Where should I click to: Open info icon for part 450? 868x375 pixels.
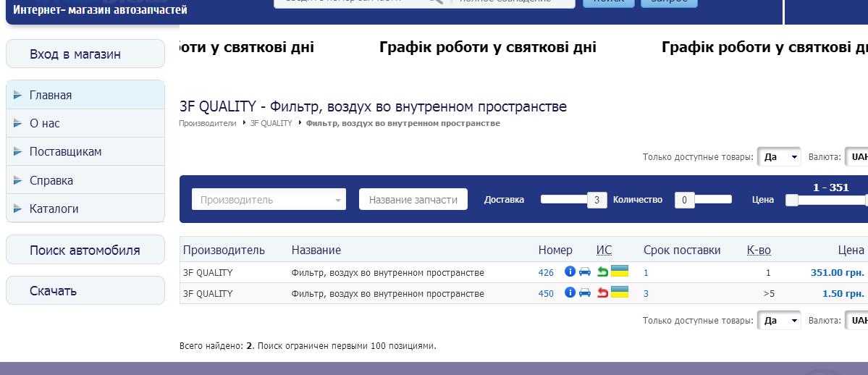(x=570, y=292)
